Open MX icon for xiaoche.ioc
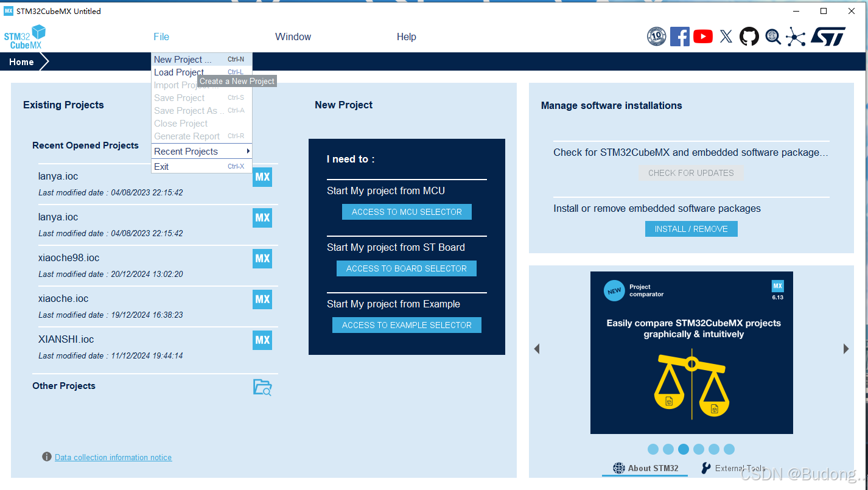The height and width of the screenshot is (490, 868). (x=262, y=299)
